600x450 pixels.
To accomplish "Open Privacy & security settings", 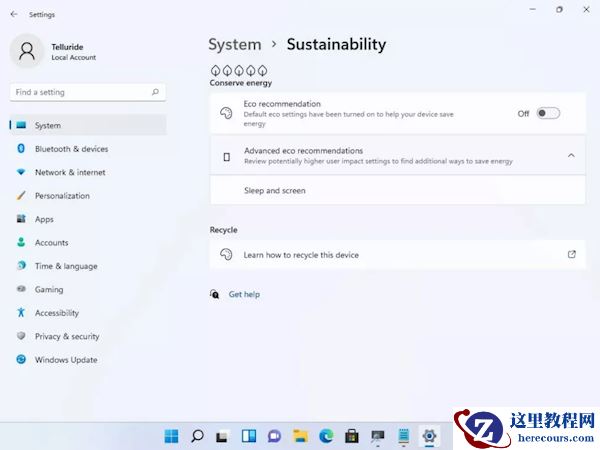I will click(x=88, y=336).
